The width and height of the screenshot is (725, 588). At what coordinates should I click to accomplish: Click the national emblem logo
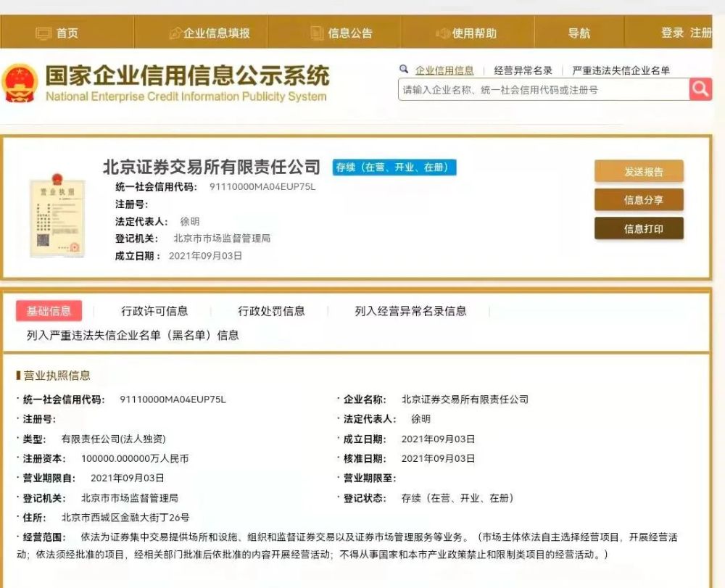coord(20,83)
